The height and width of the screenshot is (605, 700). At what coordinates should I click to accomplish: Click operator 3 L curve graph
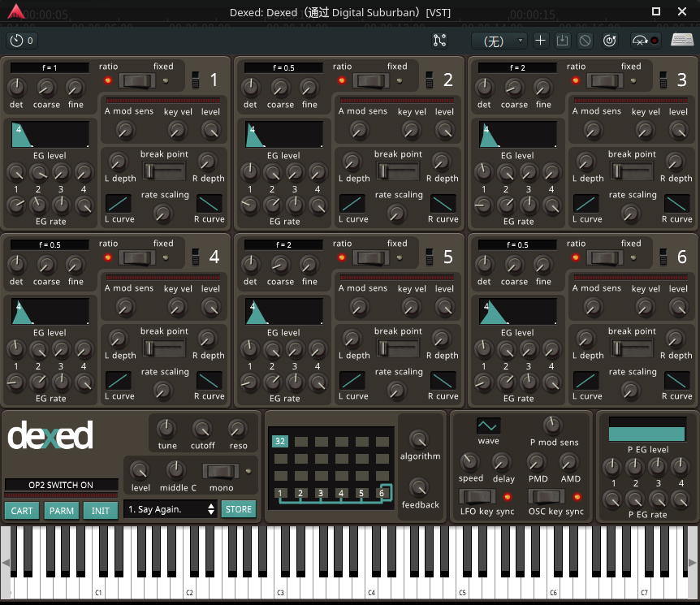coord(586,204)
